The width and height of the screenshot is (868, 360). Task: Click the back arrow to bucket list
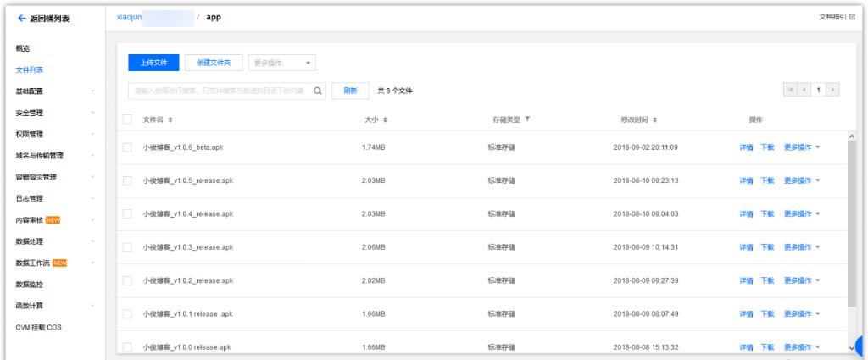[x=22, y=19]
